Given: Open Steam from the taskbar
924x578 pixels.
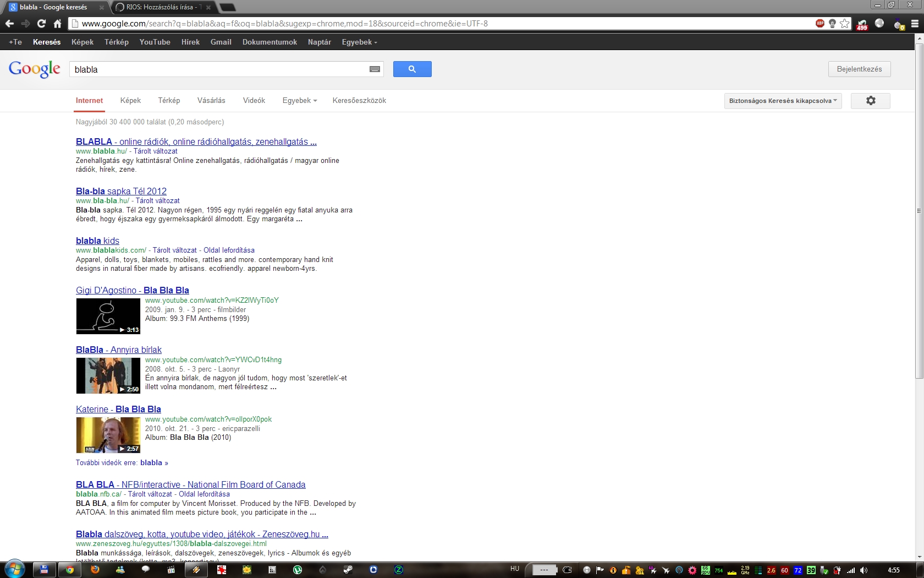Looking at the screenshot, I should 348,570.
